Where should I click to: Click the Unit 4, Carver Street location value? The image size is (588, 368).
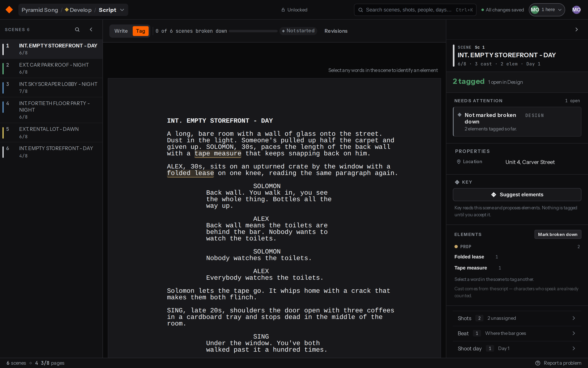point(530,162)
